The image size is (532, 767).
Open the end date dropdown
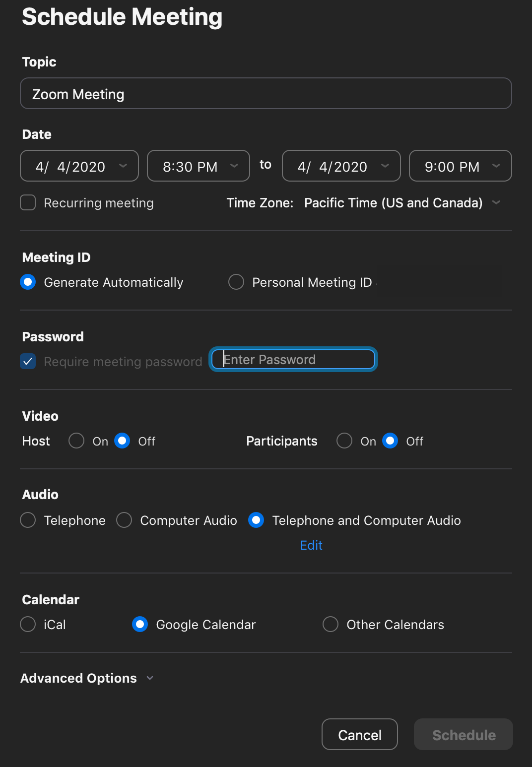point(341,166)
